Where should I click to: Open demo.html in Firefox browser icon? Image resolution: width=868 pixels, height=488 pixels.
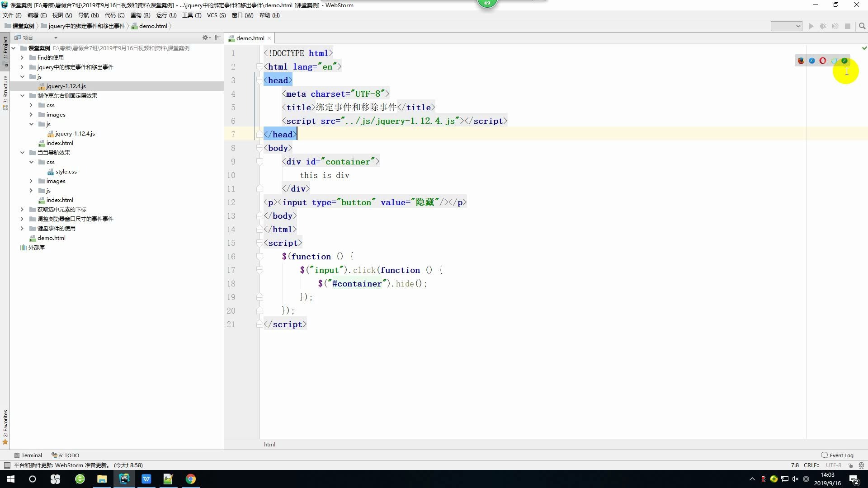[x=801, y=61]
